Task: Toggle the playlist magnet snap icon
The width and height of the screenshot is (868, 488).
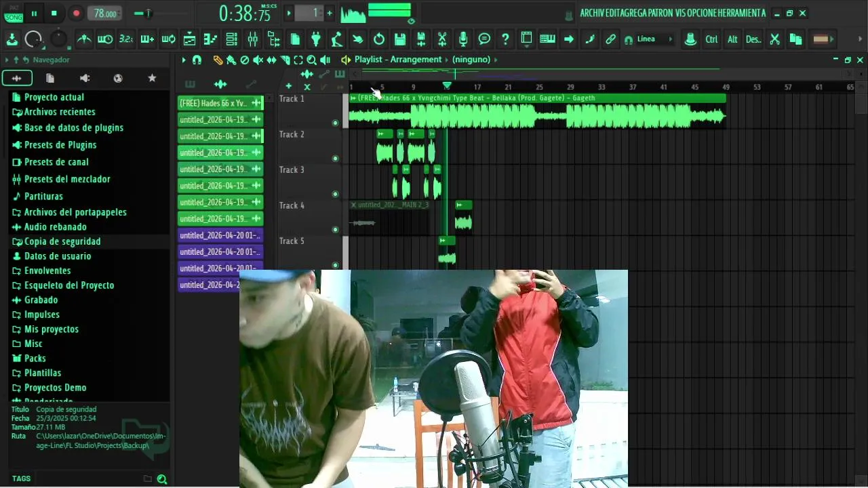Action: click(197, 60)
